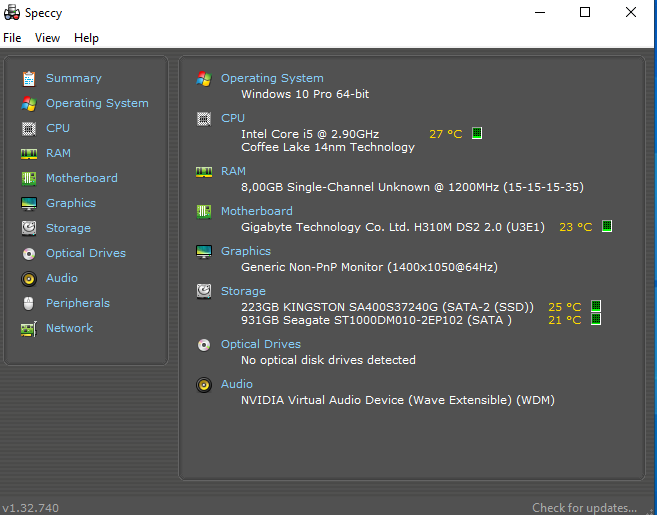Click the CPU temperature indicator icon
The width and height of the screenshot is (657, 515).
pos(477,133)
